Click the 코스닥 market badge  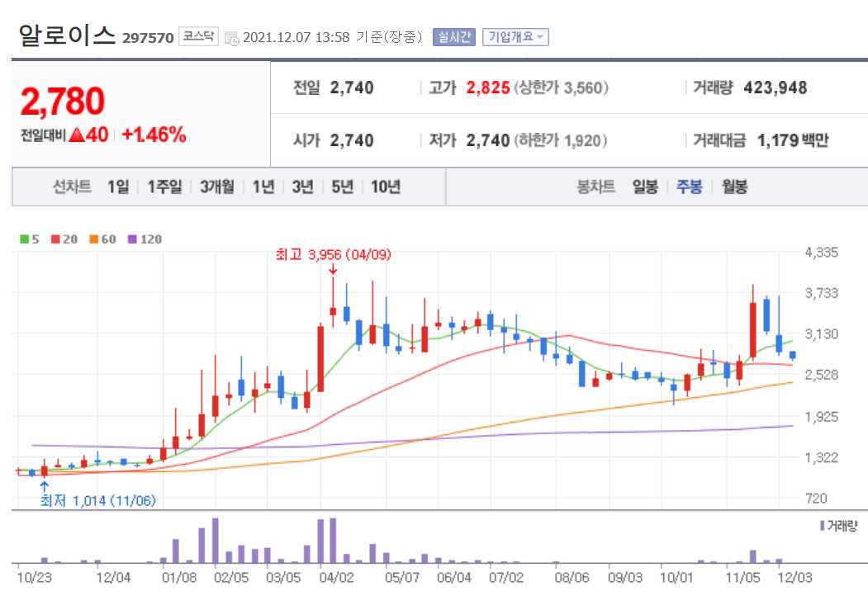click(199, 37)
